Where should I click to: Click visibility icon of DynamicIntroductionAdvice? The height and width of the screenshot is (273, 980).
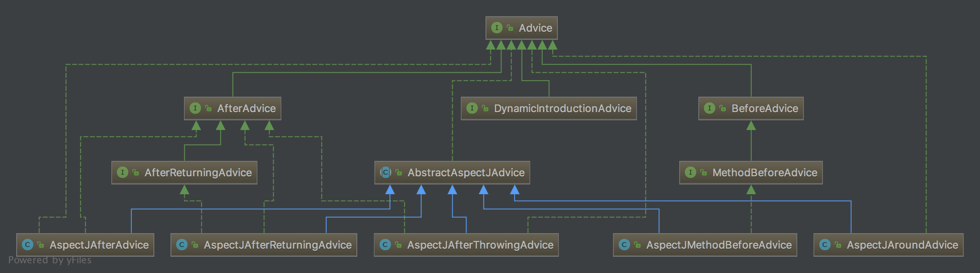click(x=485, y=108)
